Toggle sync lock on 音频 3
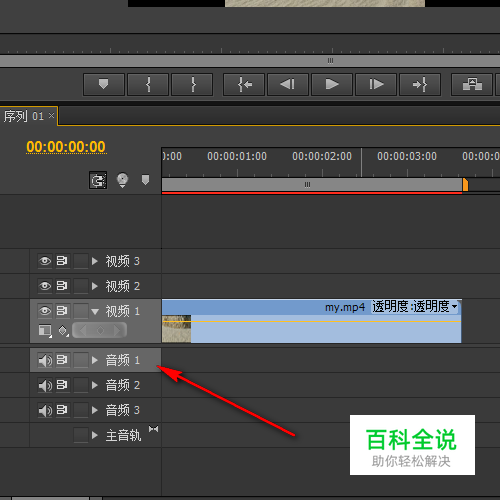Image resolution: width=500 pixels, height=500 pixels. pyautogui.click(x=62, y=410)
